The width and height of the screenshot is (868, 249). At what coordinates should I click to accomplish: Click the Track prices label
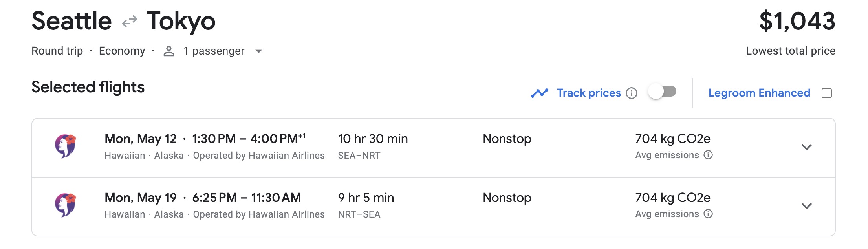[x=588, y=93]
